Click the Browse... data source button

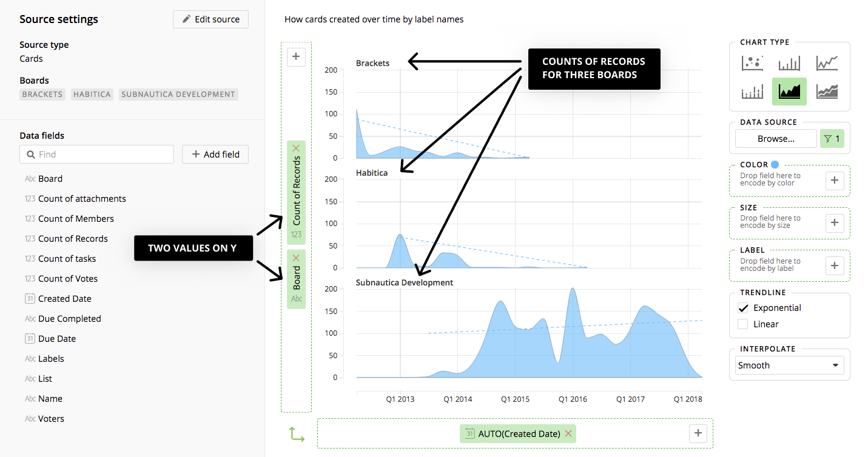click(776, 139)
